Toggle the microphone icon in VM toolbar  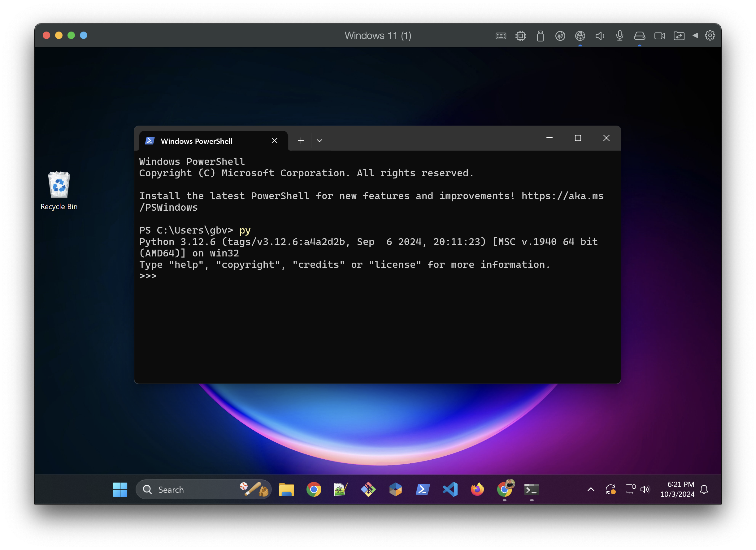[x=620, y=35]
